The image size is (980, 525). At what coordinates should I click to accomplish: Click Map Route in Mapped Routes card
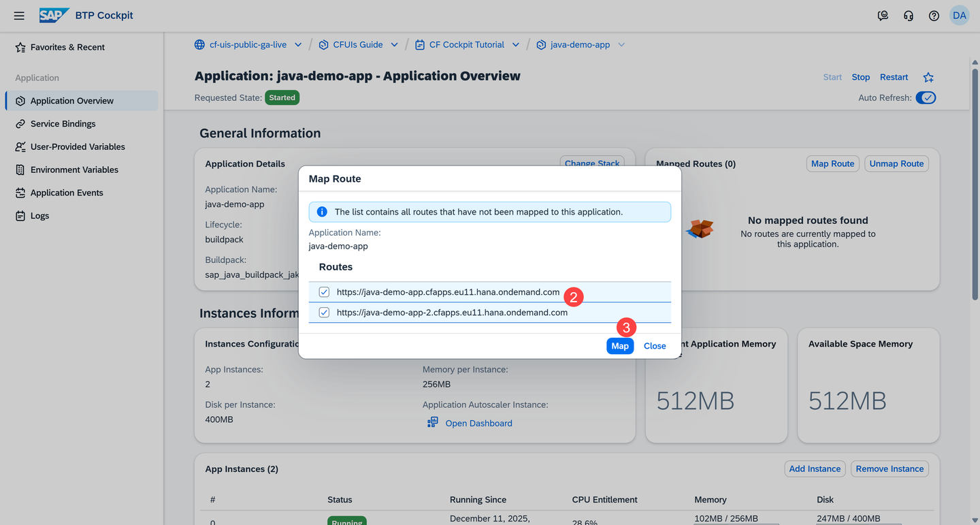[833, 163]
